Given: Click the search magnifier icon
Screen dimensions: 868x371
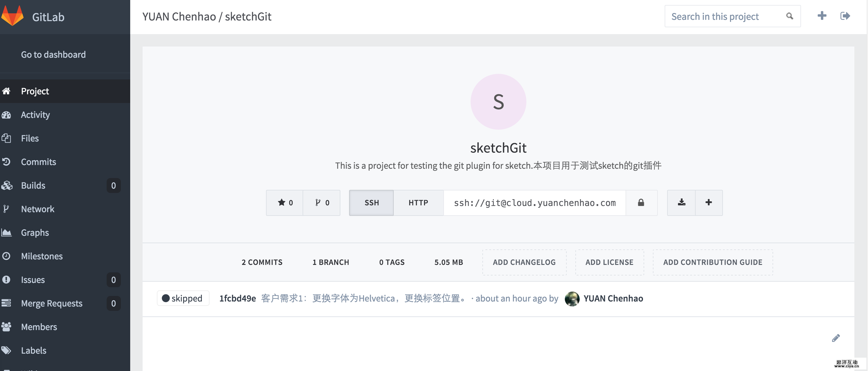Looking at the screenshot, I should coord(790,16).
